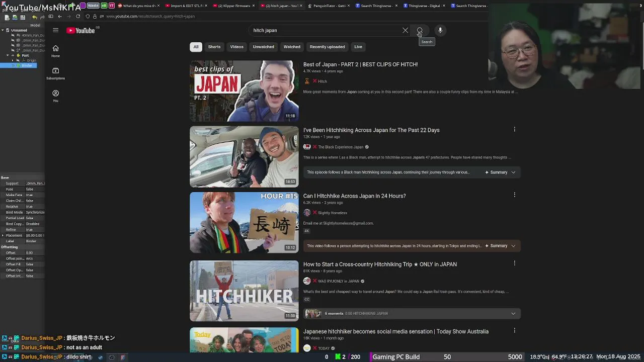Open 'I've Been Hitchhiking Across Japan' title
Screen dimensions: 644x362
click(x=371, y=130)
